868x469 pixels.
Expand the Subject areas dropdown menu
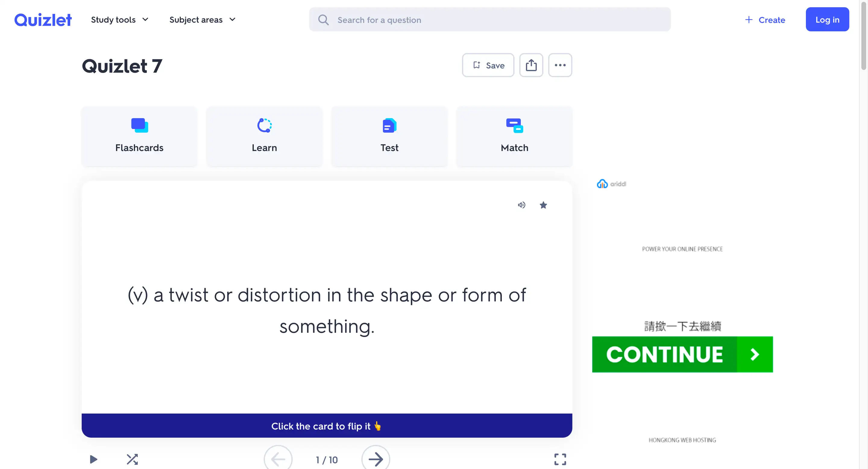point(203,20)
